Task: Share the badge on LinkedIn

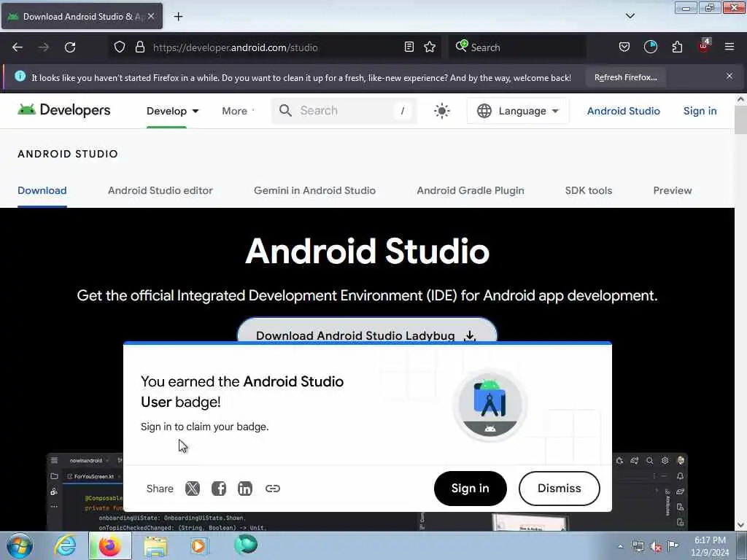Action: coord(245,489)
